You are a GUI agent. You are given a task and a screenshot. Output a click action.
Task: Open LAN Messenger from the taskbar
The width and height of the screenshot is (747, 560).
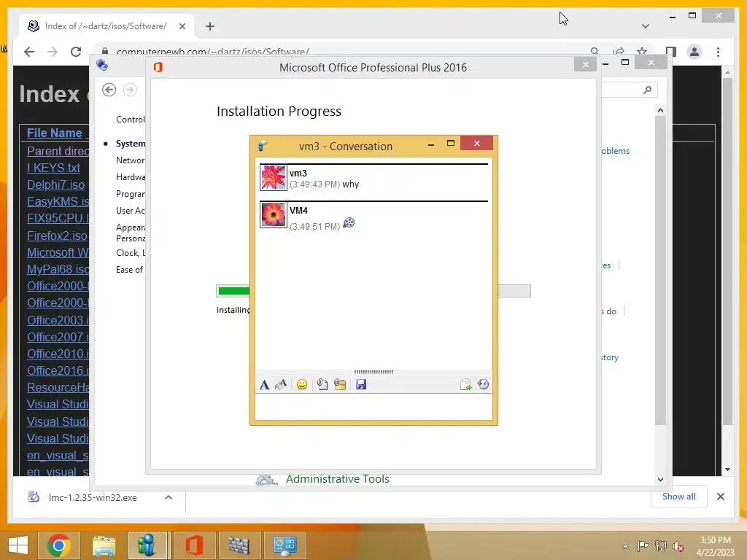click(147, 545)
